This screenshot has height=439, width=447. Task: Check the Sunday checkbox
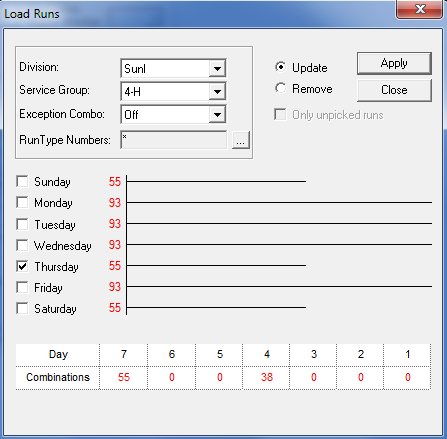(22, 182)
